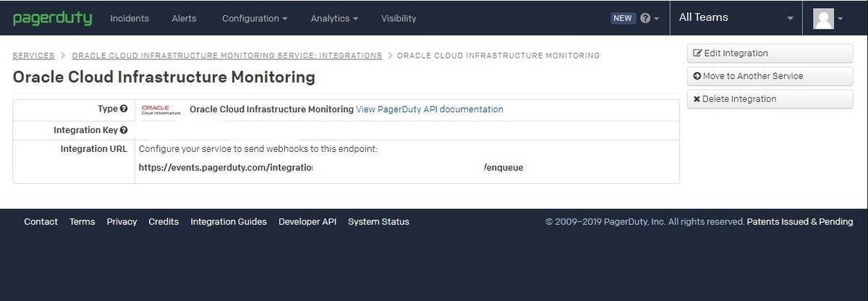Click the help icon next to Type
The image size is (868, 301).
tap(124, 109)
